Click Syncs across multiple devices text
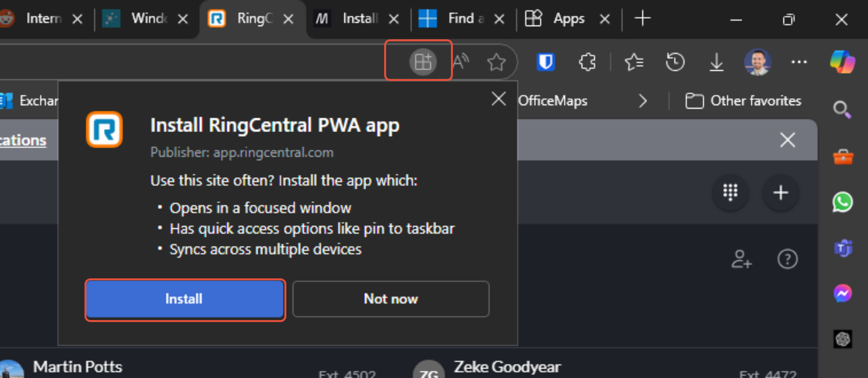 pos(265,249)
